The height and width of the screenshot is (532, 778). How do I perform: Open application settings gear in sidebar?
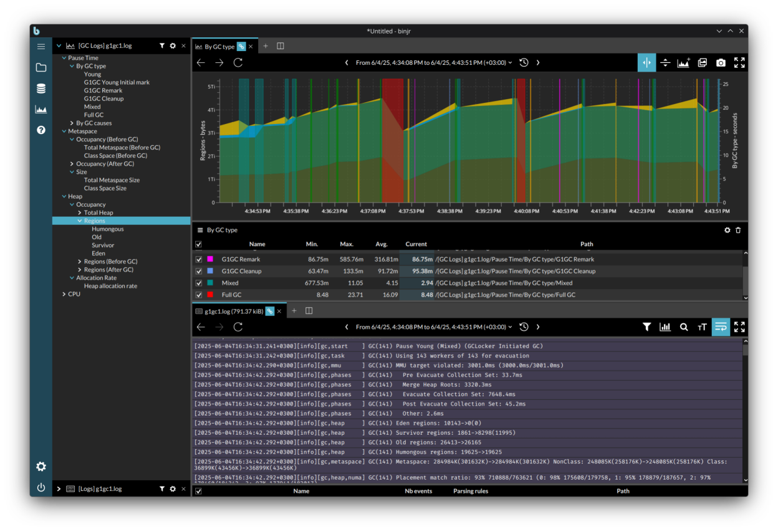pyautogui.click(x=41, y=467)
